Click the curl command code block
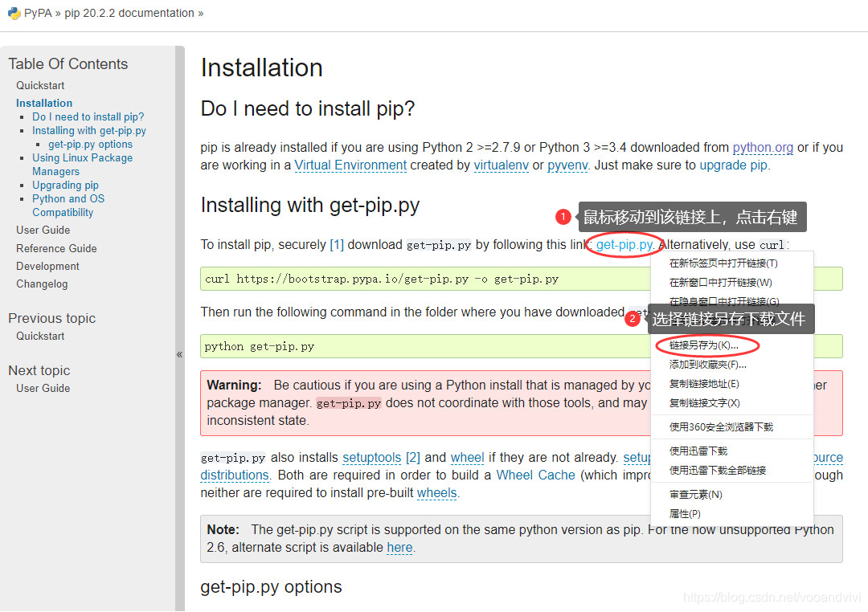Screen dimensions: 868x612 point(425,279)
